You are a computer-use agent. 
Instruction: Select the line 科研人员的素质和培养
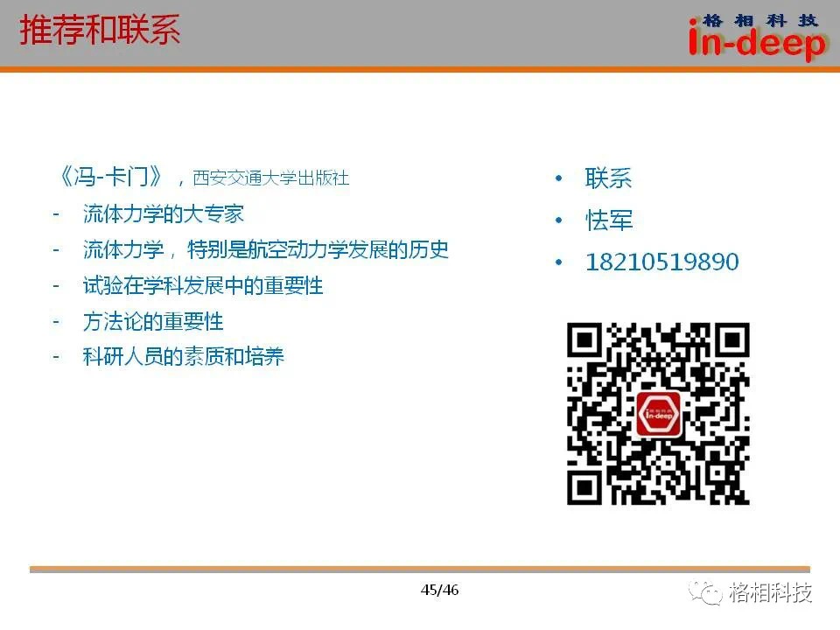pyautogui.click(x=183, y=356)
